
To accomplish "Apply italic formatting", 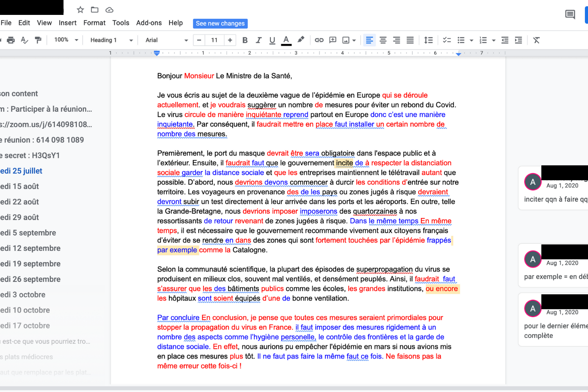I will pyautogui.click(x=259, y=40).
